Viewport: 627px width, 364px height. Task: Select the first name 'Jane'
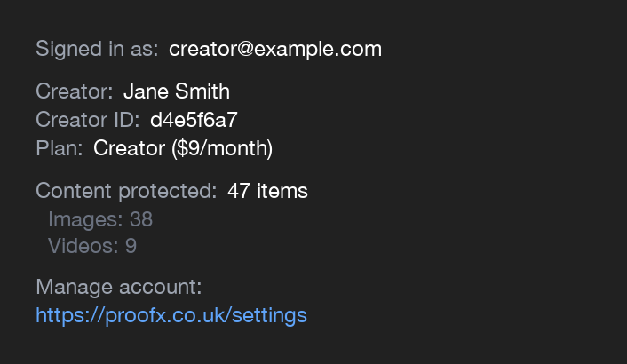coord(145,91)
